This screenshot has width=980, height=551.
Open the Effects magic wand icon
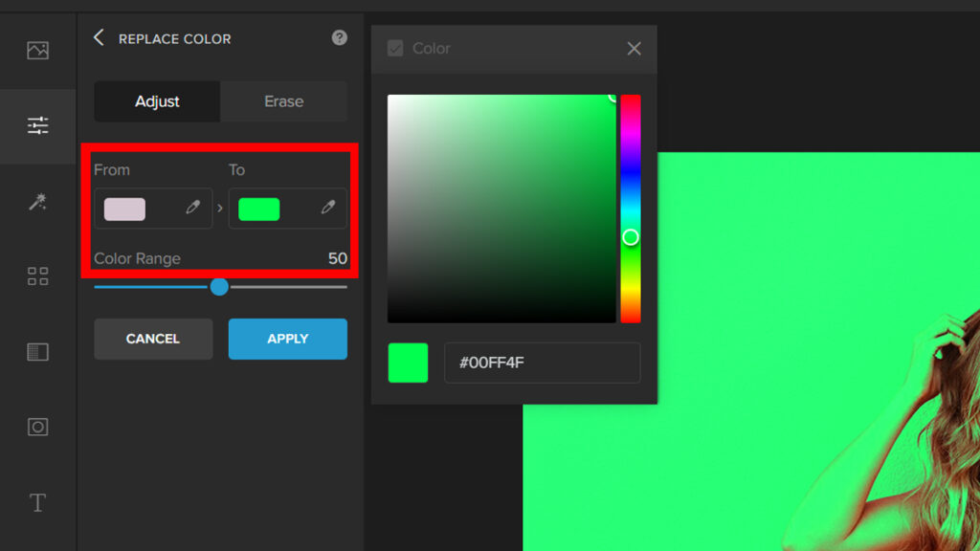pos(38,201)
